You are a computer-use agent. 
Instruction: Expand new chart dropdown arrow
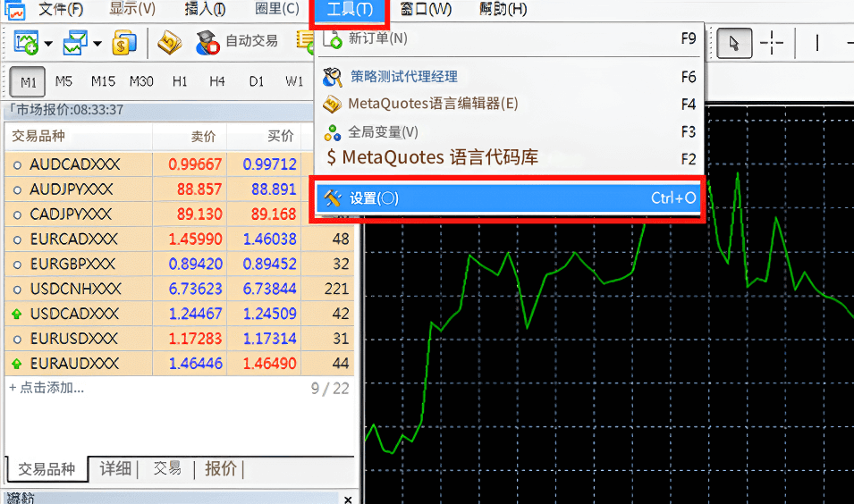click(x=48, y=44)
